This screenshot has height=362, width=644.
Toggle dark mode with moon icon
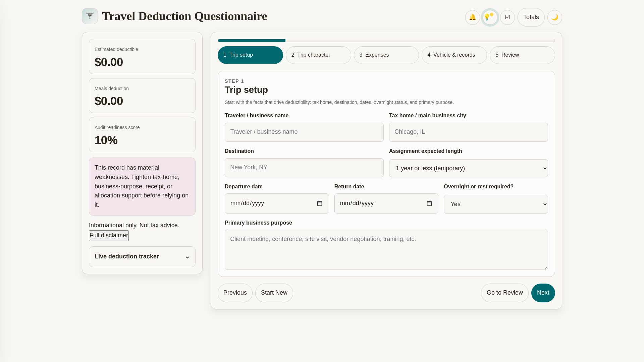coord(554,17)
